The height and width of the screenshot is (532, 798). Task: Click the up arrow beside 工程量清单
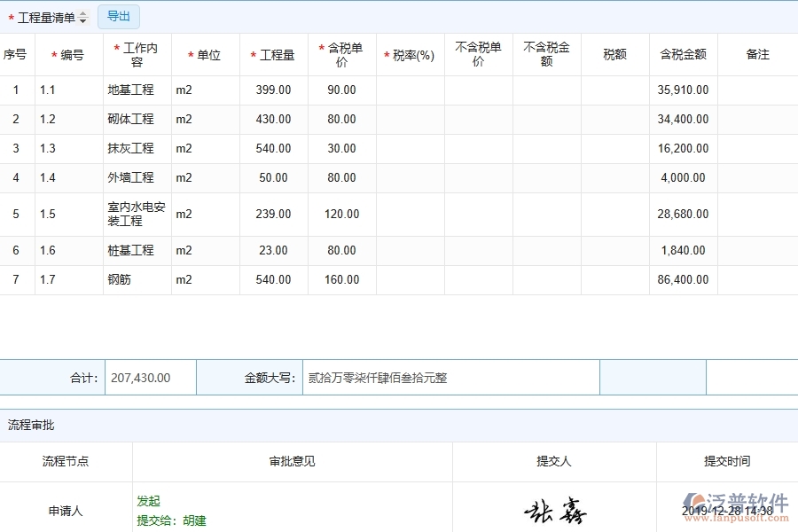point(82,12)
